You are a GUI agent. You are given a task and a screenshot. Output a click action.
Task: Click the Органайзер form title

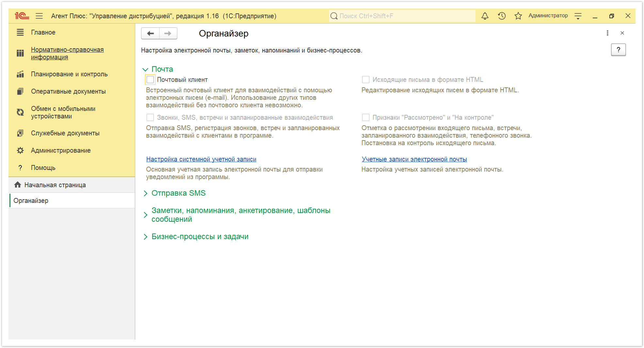click(x=224, y=34)
